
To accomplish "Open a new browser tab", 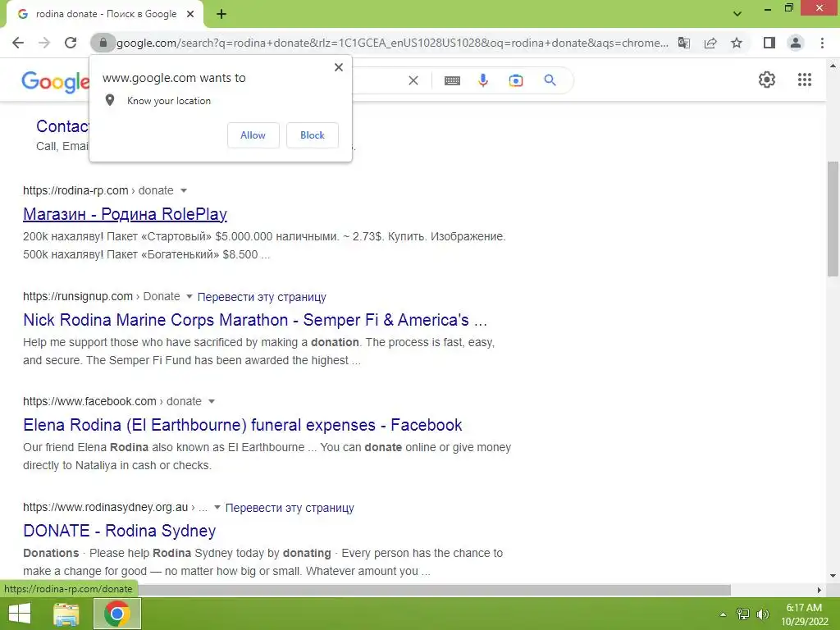I will 221,14.
